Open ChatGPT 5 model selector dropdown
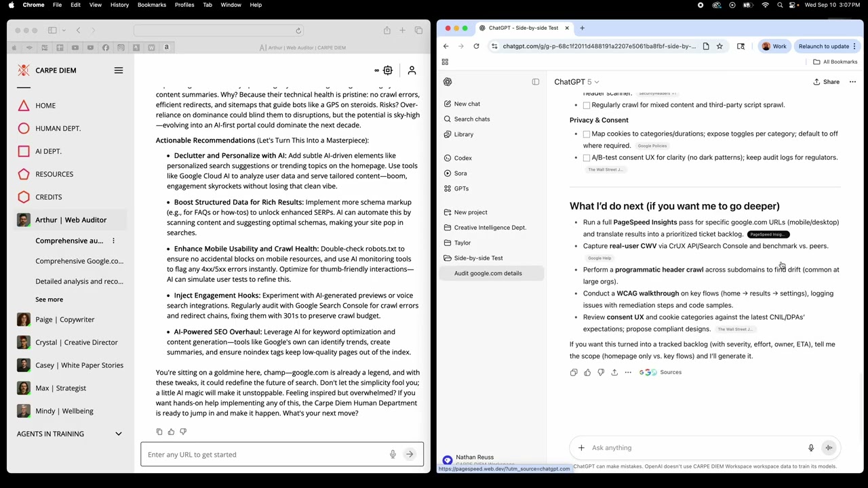 pos(576,82)
